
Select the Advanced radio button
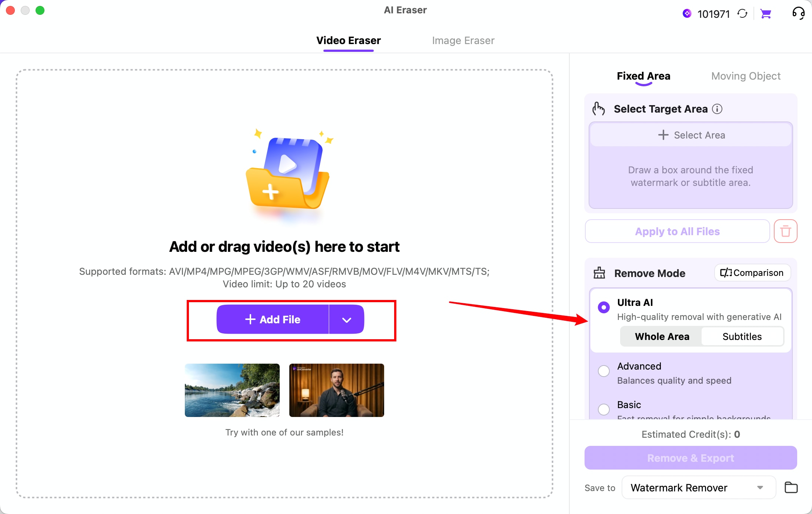(604, 371)
